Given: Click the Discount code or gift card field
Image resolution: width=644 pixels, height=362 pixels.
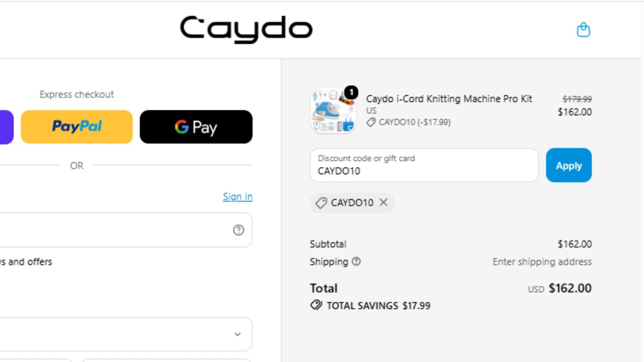Looking at the screenshot, I should click(x=424, y=165).
